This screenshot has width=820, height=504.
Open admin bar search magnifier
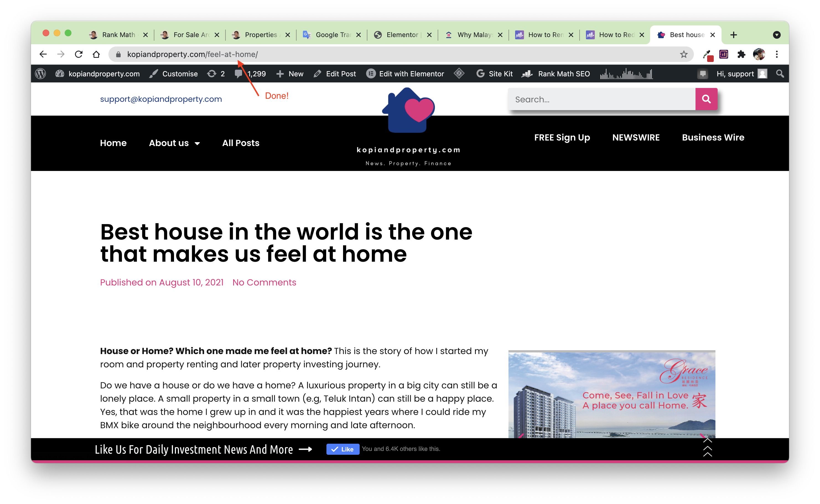click(x=780, y=74)
